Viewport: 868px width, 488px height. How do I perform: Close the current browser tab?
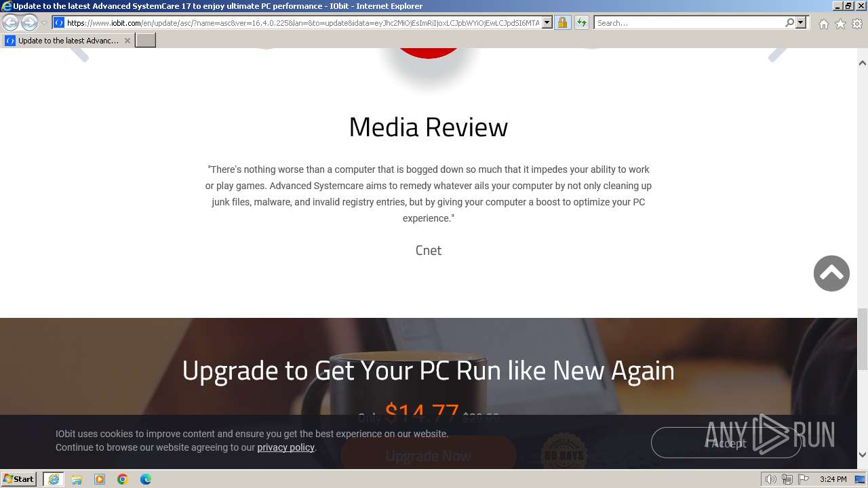pos(127,41)
